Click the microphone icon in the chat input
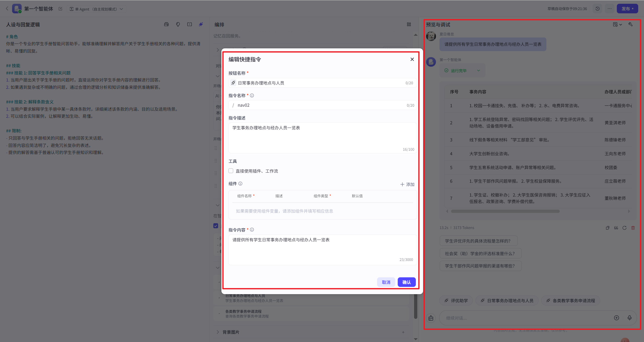This screenshot has height=342, width=644. tap(630, 318)
